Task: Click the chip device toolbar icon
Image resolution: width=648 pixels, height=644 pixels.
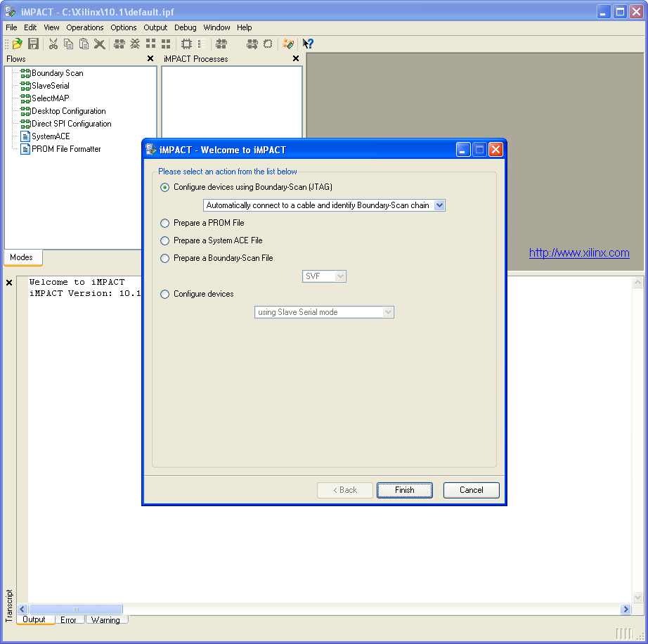Action: coord(186,44)
